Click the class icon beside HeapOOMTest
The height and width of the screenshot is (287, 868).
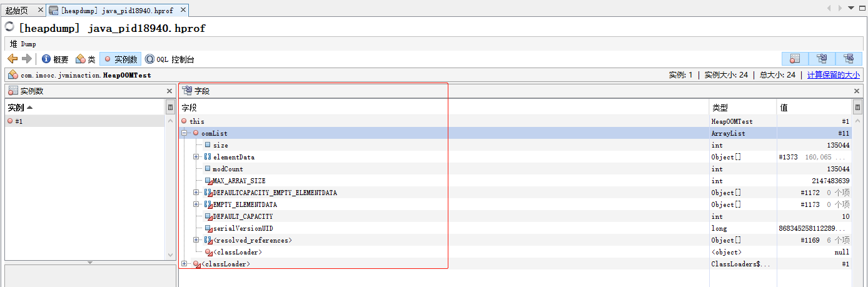pyautogui.click(x=13, y=75)
